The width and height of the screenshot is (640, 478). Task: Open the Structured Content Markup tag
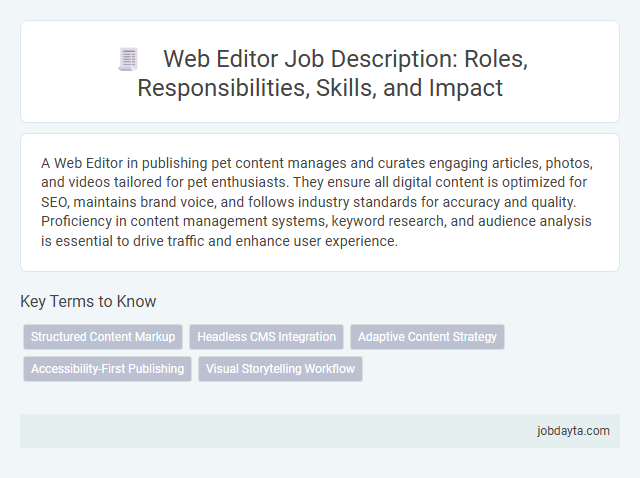click(x=103, y=337)
